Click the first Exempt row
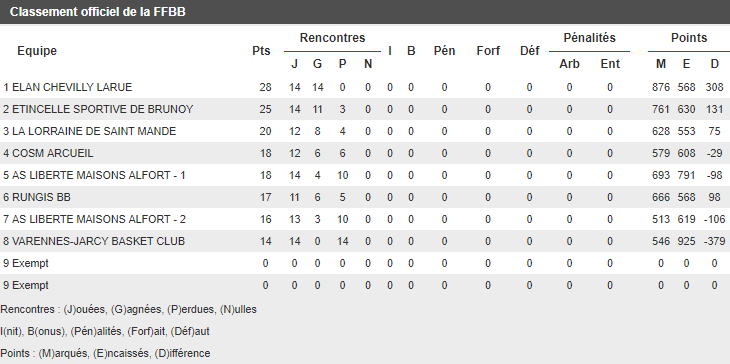 (x=365, y=263)
